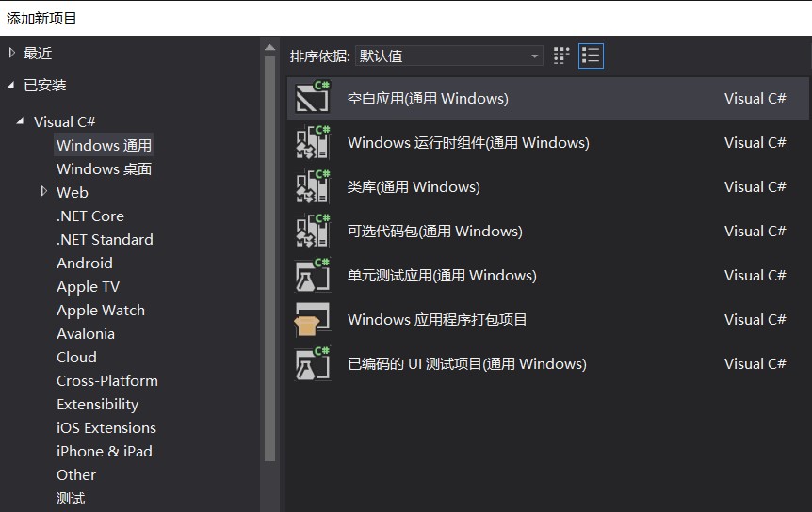Select the iOS Extensions category

[x=106, y=427]
